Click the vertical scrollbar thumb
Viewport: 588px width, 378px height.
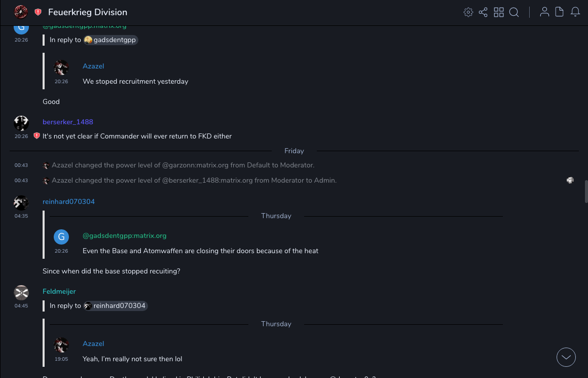click(585, 191)
